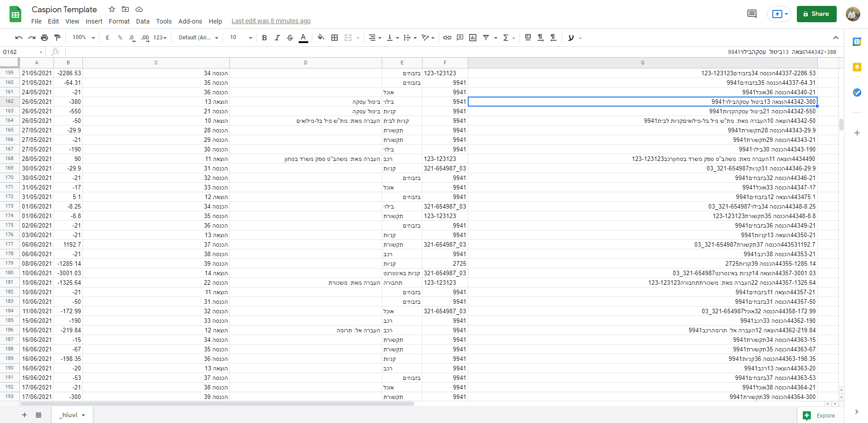Open the File menu

coord(36,21)
